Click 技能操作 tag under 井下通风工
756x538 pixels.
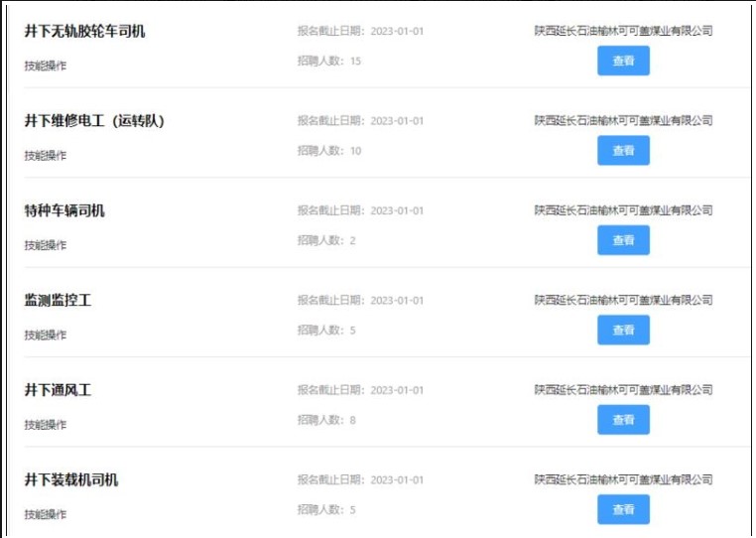click(x=46, y=425)
